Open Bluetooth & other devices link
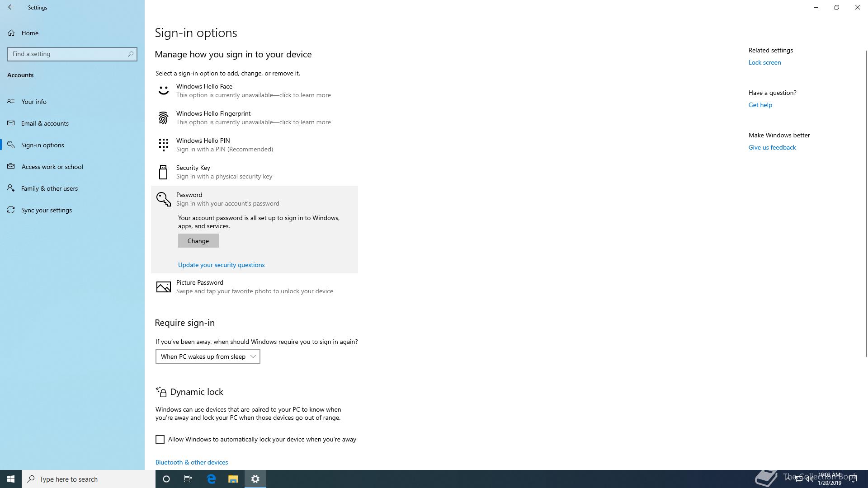868x488 pixels. (192, 462)
